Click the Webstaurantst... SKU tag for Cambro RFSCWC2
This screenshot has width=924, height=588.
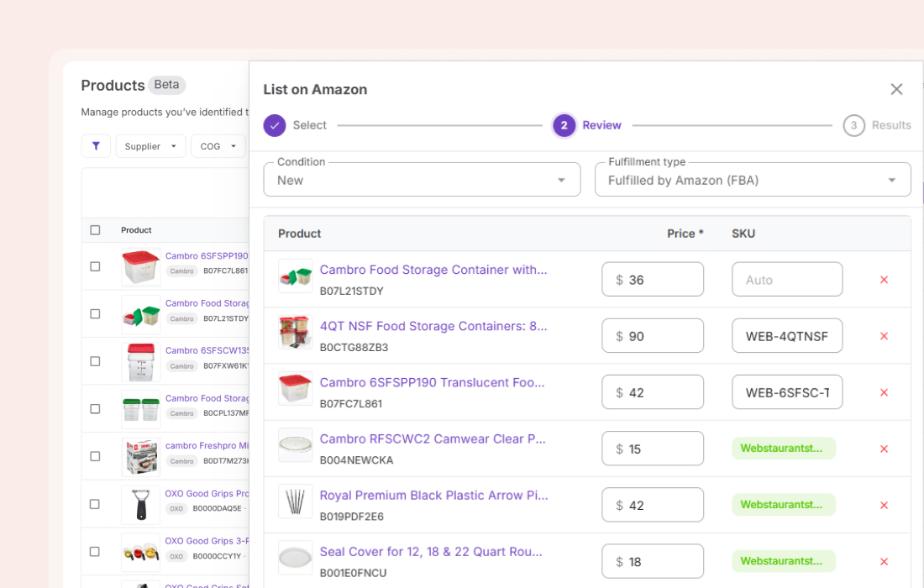(x=783, y=449)
